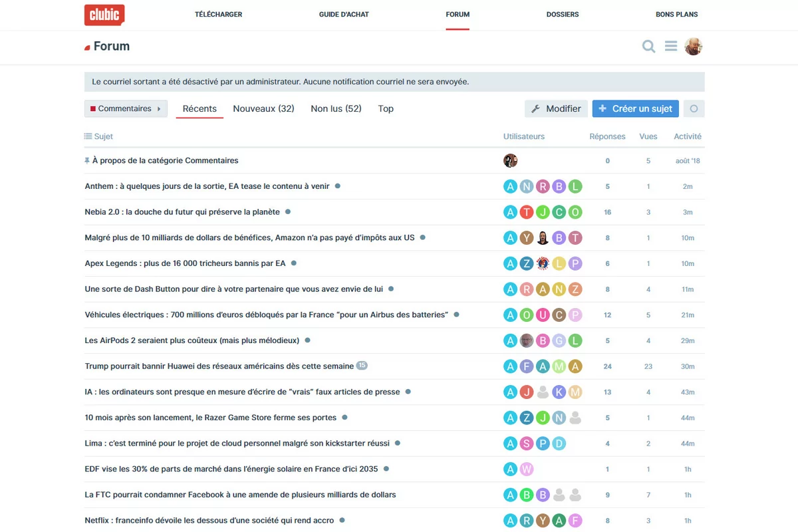Switch to the Non lus (52) tab
This screenshot has width=798, height=532.
(x=336, y=108)
